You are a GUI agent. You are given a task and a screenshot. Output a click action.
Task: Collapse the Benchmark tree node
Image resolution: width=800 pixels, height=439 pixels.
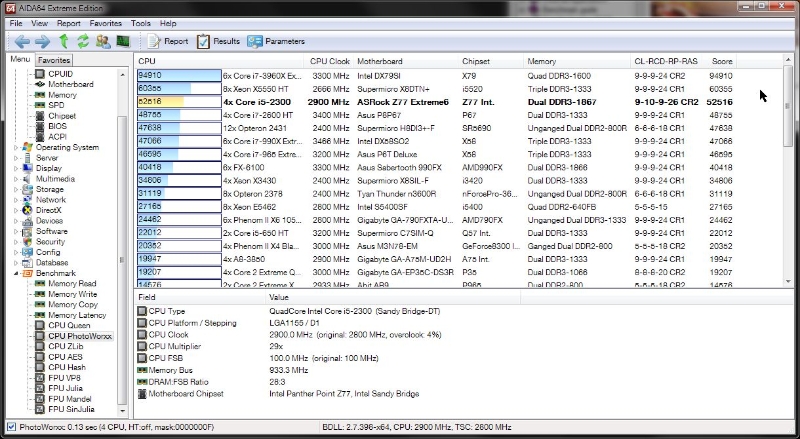tap(16, 273)
